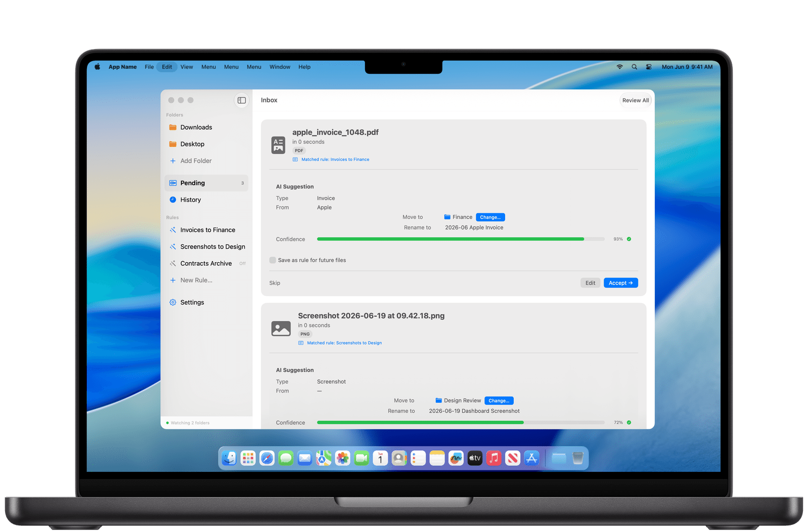Click the document icon for apple_invoice_1048.pdf
809x532 pixels.
click(x=278, y=145)
